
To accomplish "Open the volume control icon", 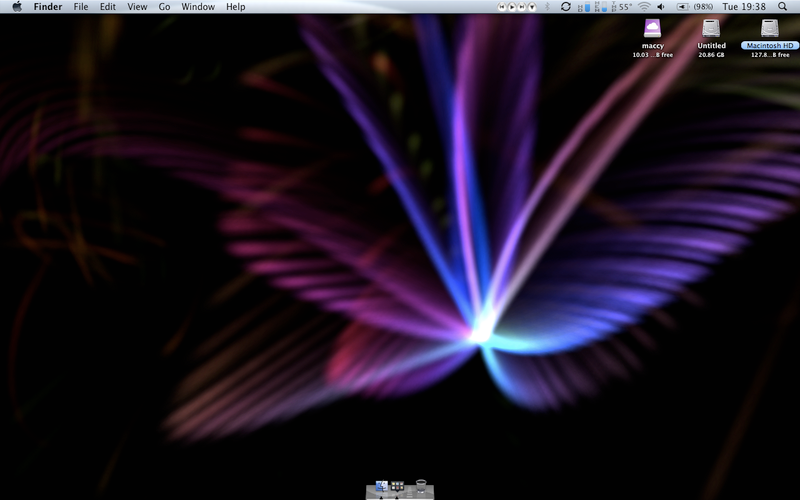I will click(x=661, y=7).
